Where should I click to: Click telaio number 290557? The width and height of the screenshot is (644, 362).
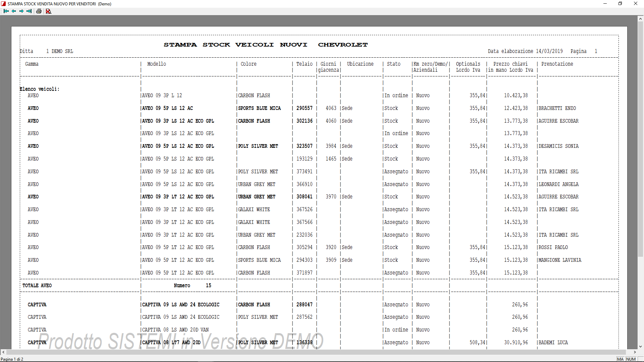click(x=304, y=108)
